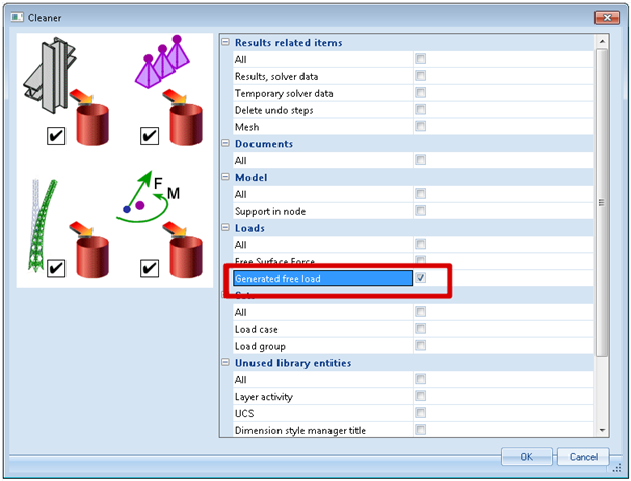This screenshot has height=481, width=631.
Task: Check the Support in node box
Action: click(421, 211)
